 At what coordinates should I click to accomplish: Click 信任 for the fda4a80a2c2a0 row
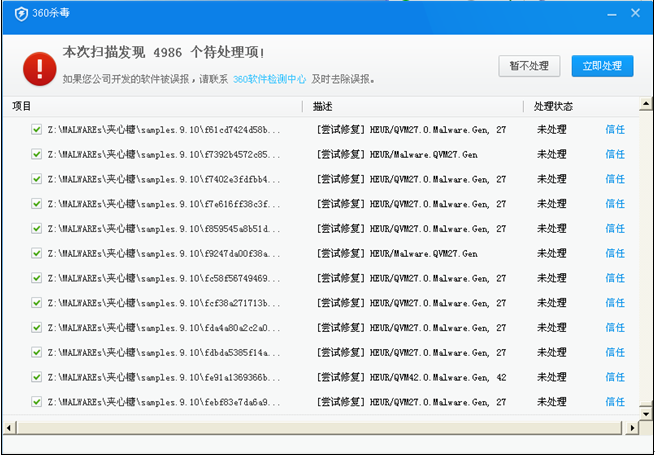(x=615, y=328)
